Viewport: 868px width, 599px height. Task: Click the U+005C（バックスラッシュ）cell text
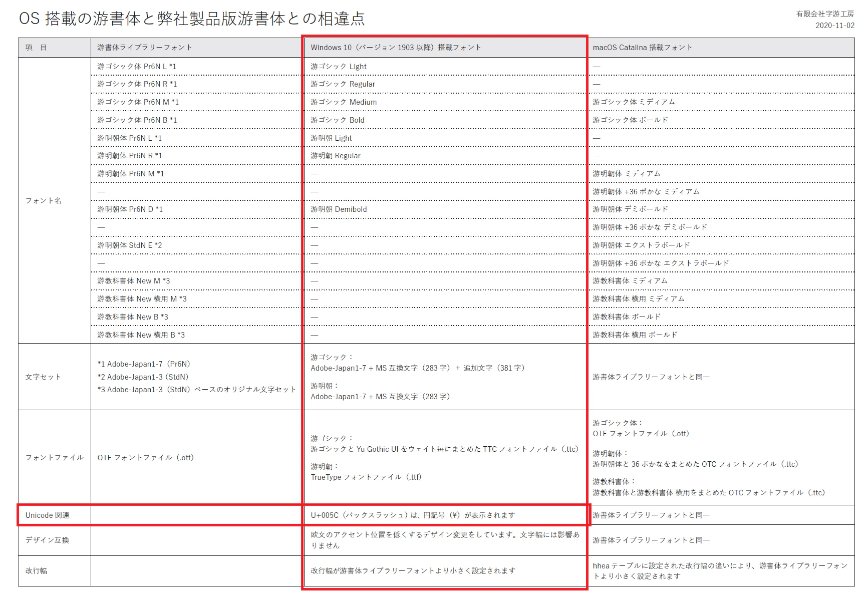413,515
